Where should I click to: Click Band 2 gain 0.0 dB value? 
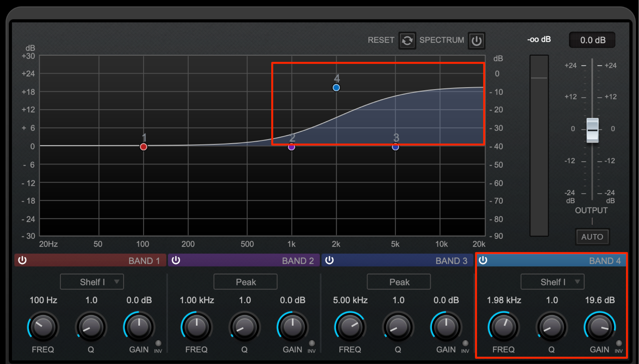pyautogui.click(x=293, y=300)
